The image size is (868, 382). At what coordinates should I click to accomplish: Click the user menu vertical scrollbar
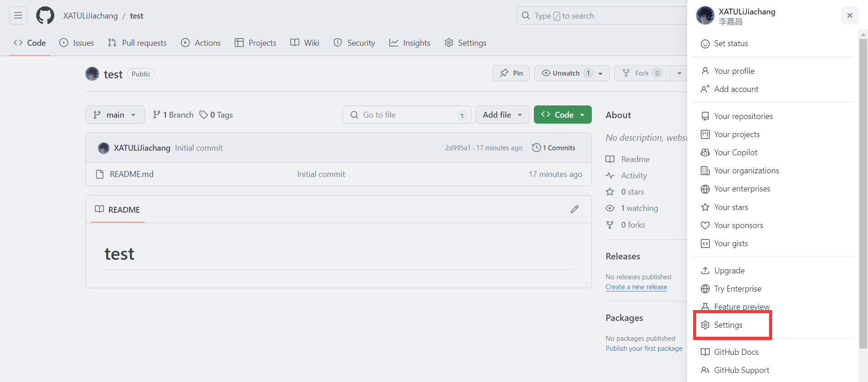(863, 194)
